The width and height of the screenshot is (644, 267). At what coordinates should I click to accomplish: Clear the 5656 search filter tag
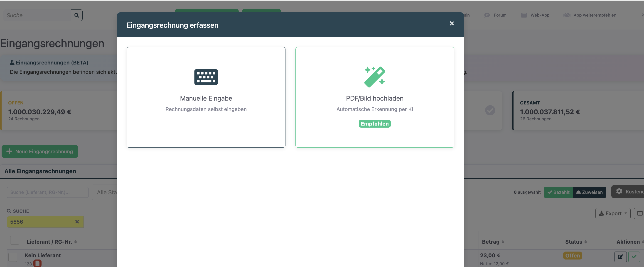tap(77, 222)
